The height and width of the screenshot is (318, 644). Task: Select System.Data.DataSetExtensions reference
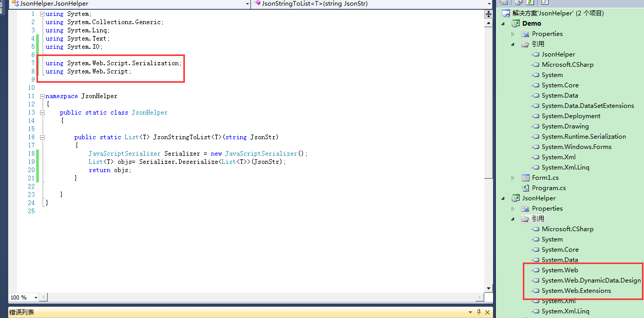click(x=588, y=106)
